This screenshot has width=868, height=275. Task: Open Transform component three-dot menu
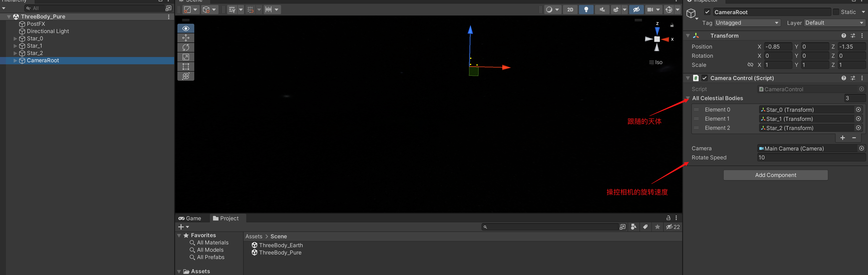click(x=862, y=36)
